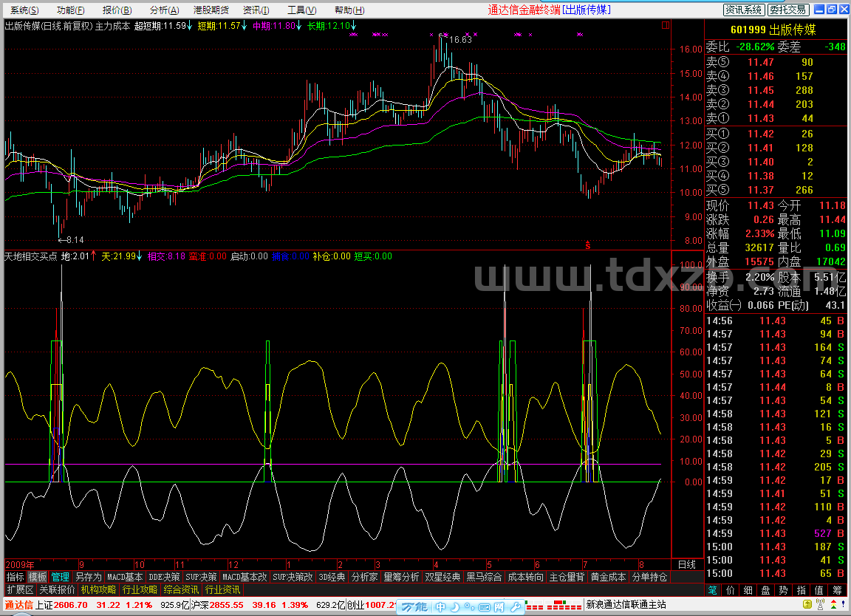The height and width of the screenshot is (616, 851).
Task: Open the 扩展区 tab
Action: 20,589
